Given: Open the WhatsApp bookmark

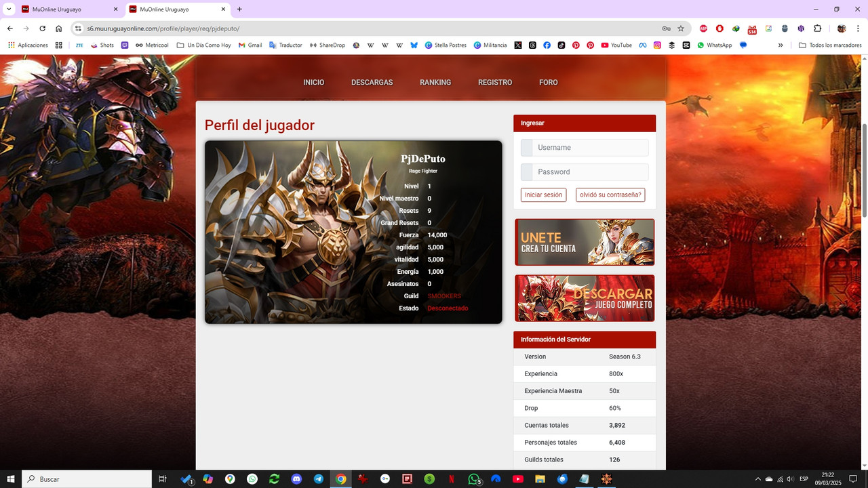Looking at the screenshot, I should pos(714,45).
